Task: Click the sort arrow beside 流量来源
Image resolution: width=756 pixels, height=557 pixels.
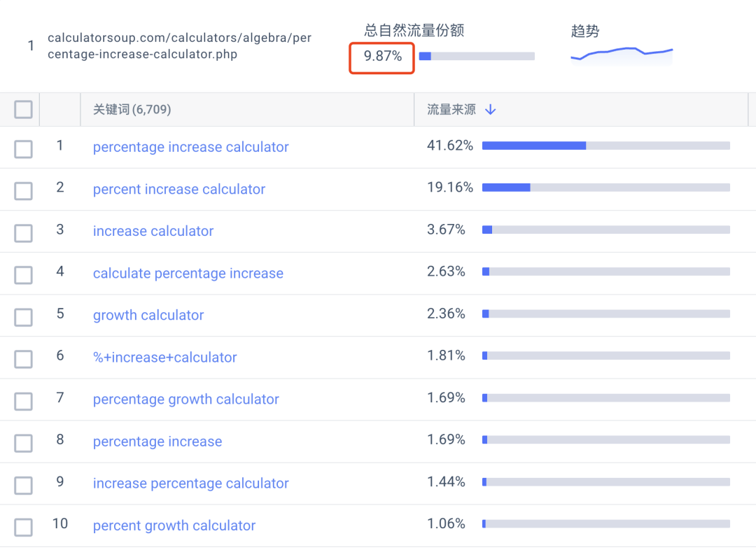Action: (490, 110)
